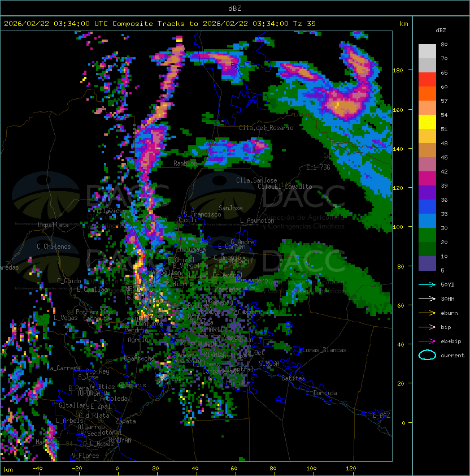
Task: Click the 'Agrelo' map label
Action: [x=138, y=340]
